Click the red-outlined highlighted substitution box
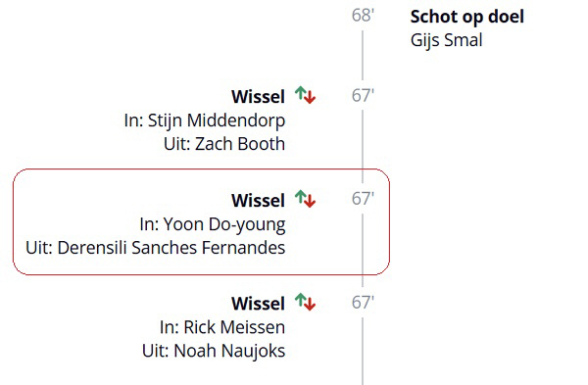 (x=201, y=222)
